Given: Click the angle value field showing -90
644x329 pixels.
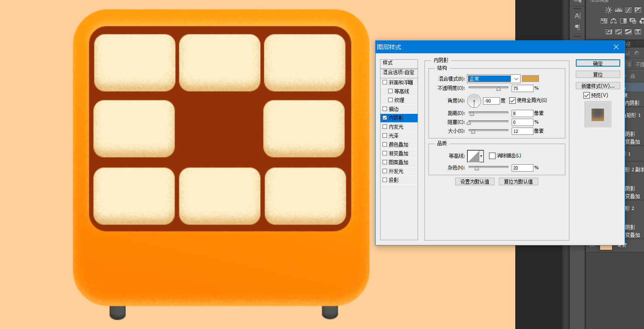Looking at the screenshot, I should [491, 101].
